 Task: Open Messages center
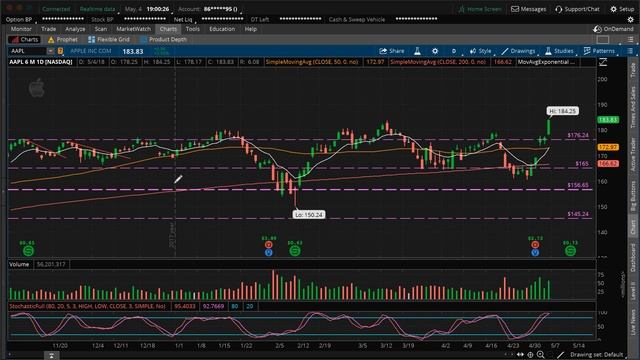529,9
